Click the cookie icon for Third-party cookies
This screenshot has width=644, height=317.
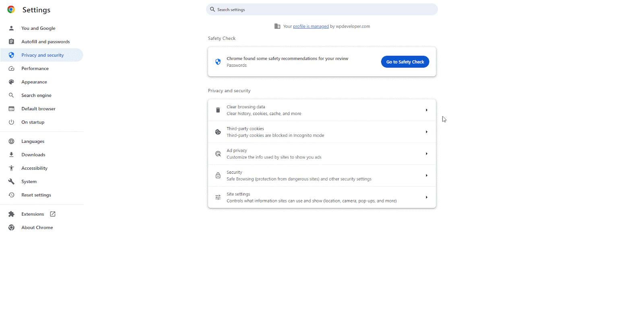pos(218,132)
